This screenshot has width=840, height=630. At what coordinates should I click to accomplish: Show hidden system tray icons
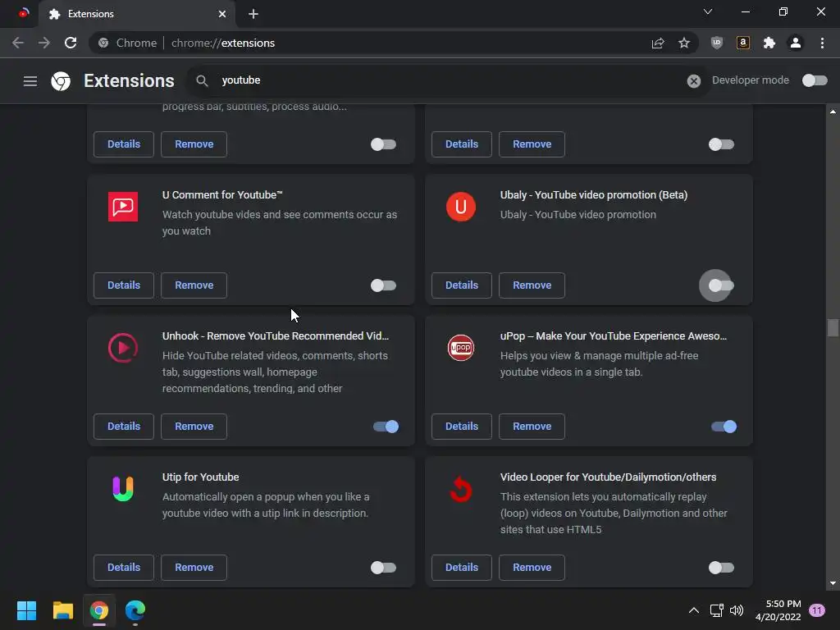click(693, 610)
